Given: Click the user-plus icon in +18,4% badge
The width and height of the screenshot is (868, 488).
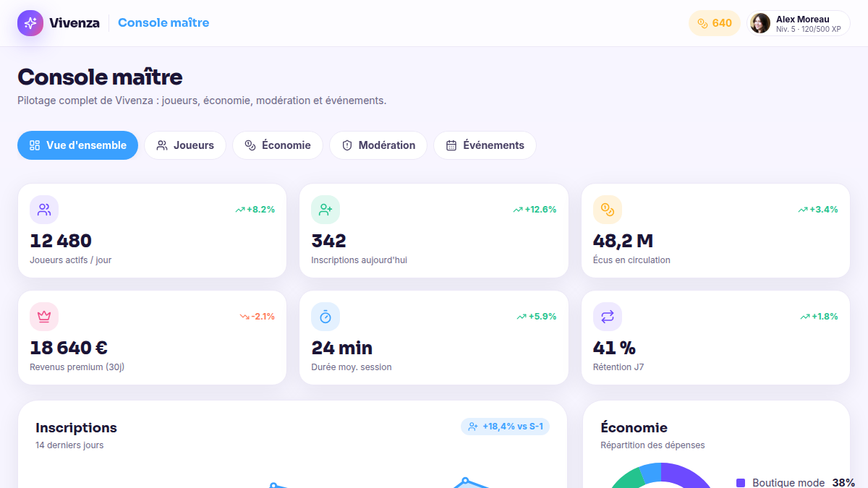Looking at the screenshot, I should point(473,427).
